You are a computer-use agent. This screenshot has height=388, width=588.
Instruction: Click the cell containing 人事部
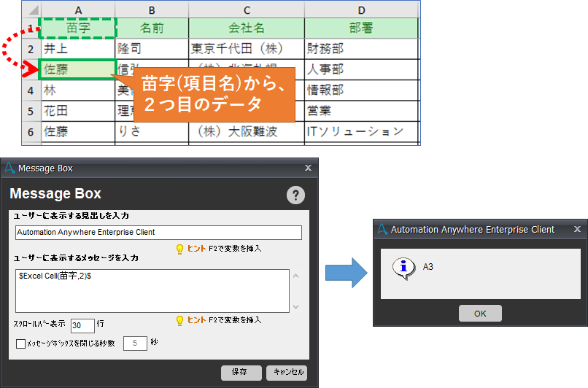(361, 69)
